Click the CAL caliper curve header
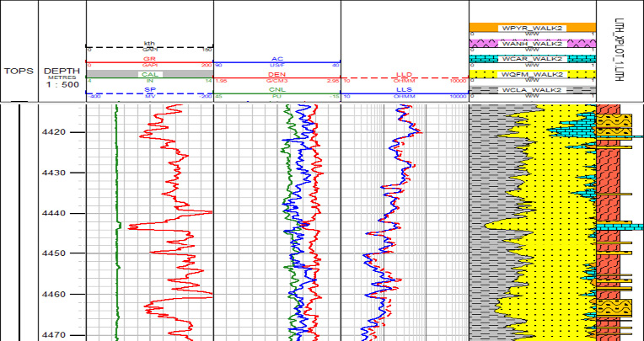This screenshot has height=341, width=644. pyautogui.click(x=149, y=74)
